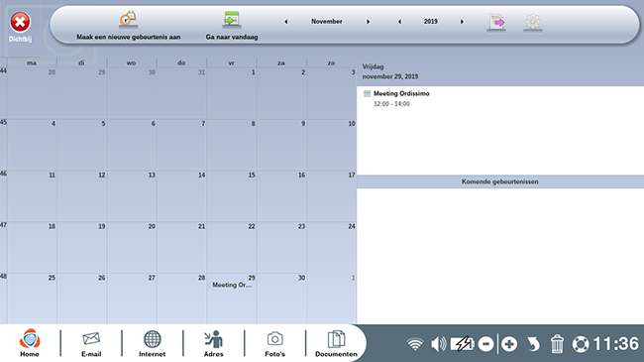Click the 11:36 clock
The height and width of the screenshot is (362, 644).
coord(616,344)
